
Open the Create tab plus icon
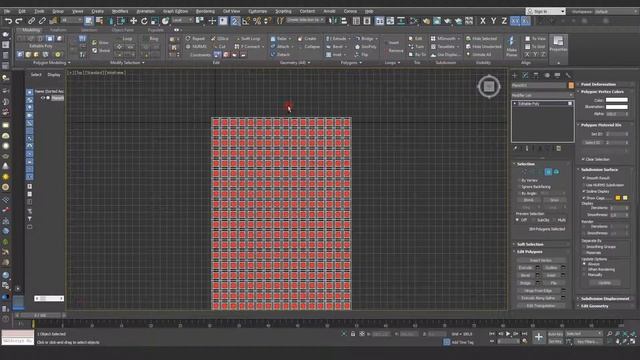tap(515, 76)
